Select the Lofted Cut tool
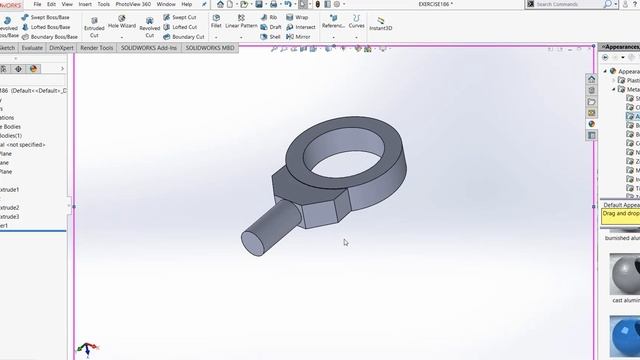 180,27
